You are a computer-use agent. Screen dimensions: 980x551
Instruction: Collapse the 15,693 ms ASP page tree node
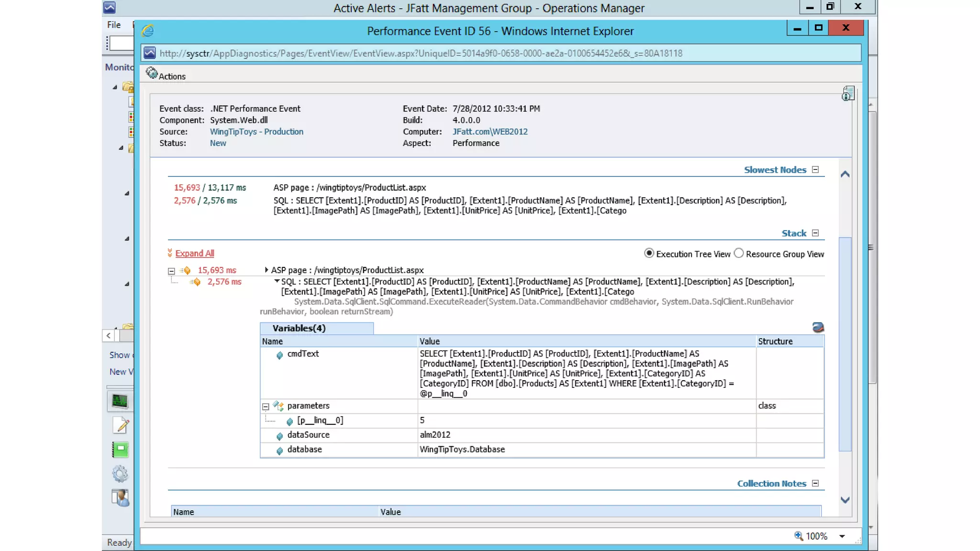(171, 271)
